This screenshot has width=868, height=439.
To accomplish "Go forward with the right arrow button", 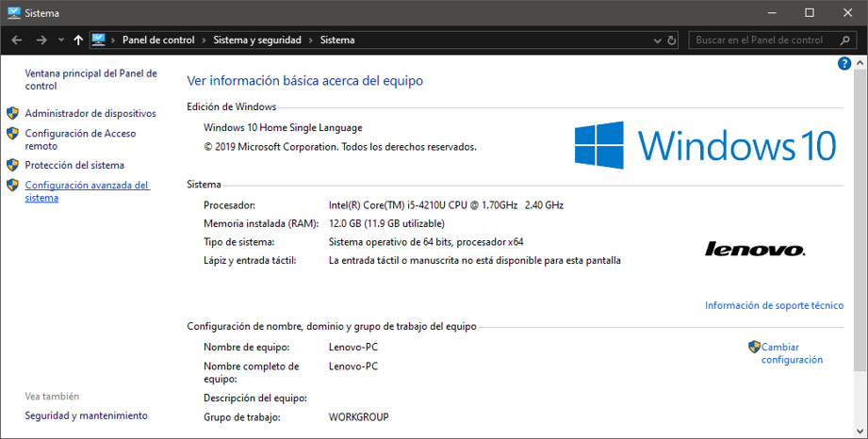I will 41,40.
